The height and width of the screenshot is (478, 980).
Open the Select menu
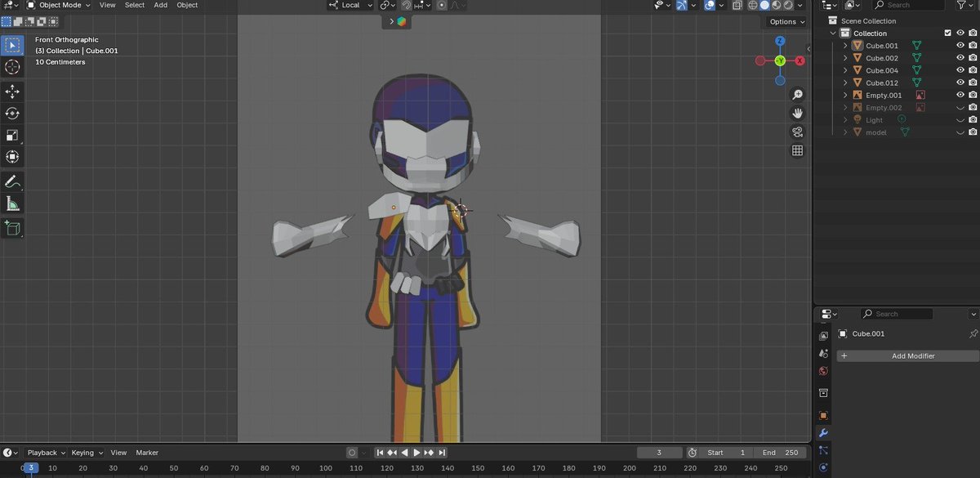click(135, 5)
